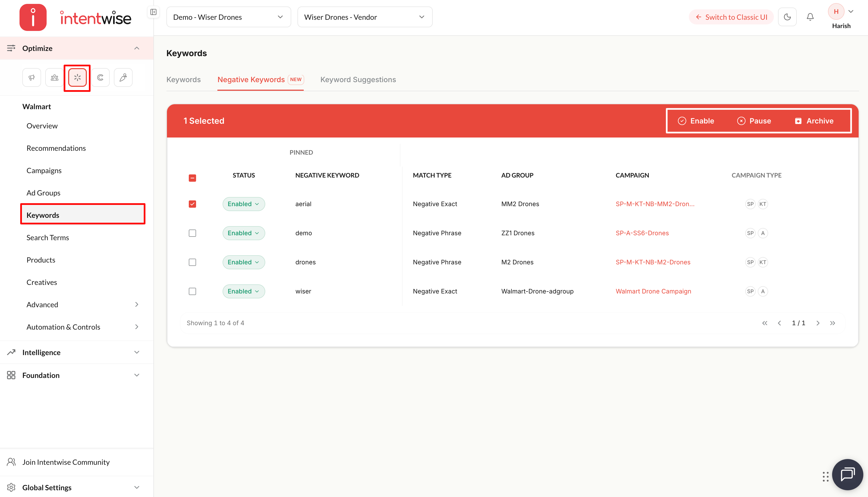Open the Enabled status dropdown for wiser
This screenshot has width=868, height=497.
pyautogui.click(x=244, y=291)
